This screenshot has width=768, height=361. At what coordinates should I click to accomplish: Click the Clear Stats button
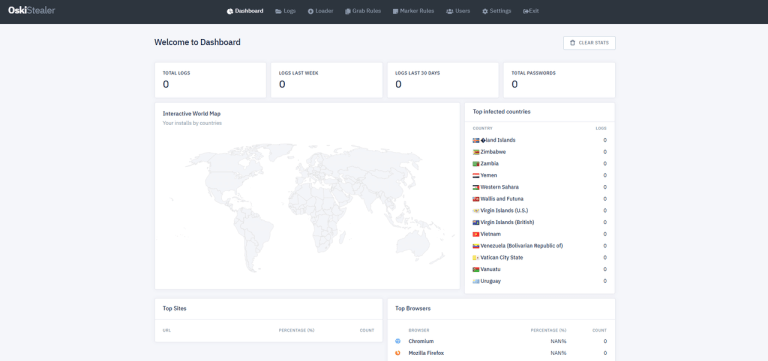pyautogui.click(x=589, y=43)
